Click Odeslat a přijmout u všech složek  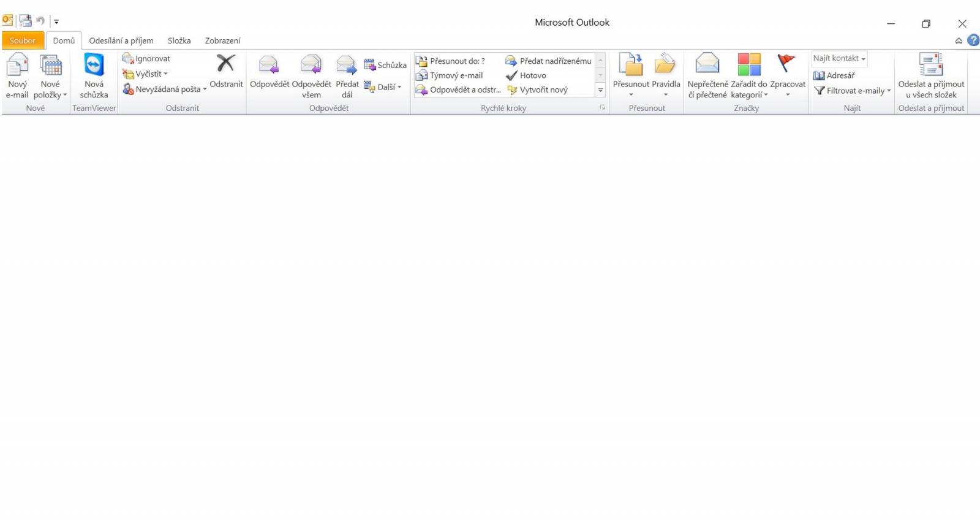click(x=931, y=76)
